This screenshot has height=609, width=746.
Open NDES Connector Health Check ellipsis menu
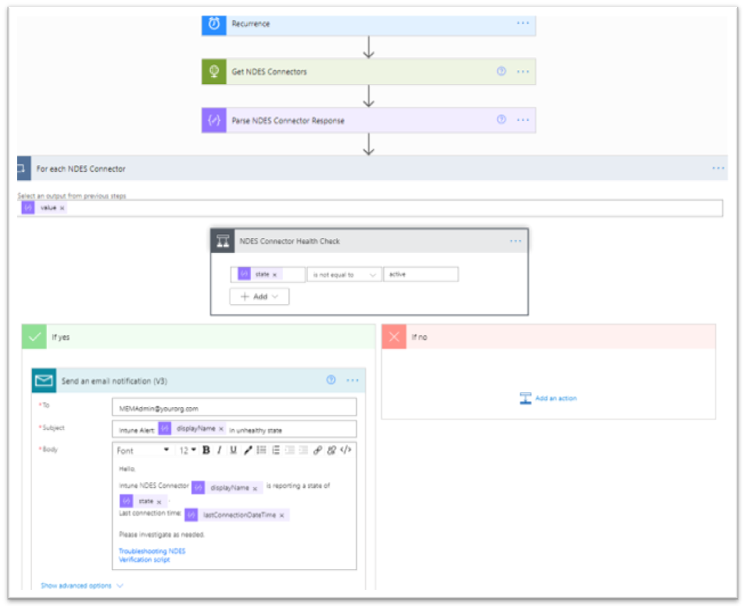(x=516, y=241)
